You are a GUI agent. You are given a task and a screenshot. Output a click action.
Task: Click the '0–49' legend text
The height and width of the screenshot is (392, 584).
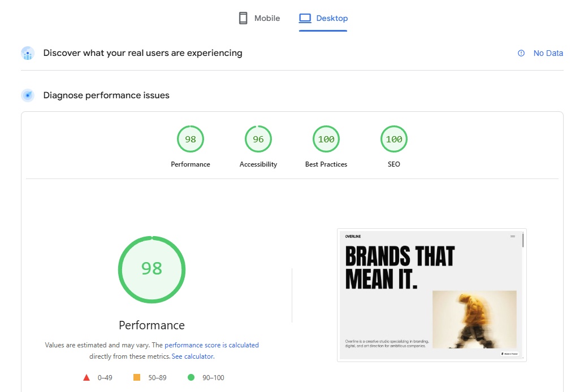(x=105, y=378)
